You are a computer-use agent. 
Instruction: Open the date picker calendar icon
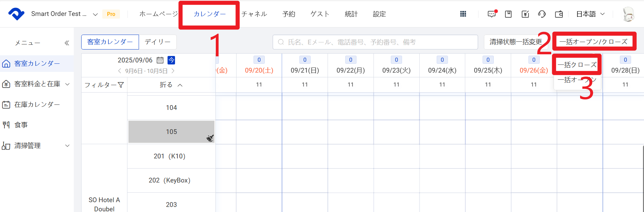(160, 60)
